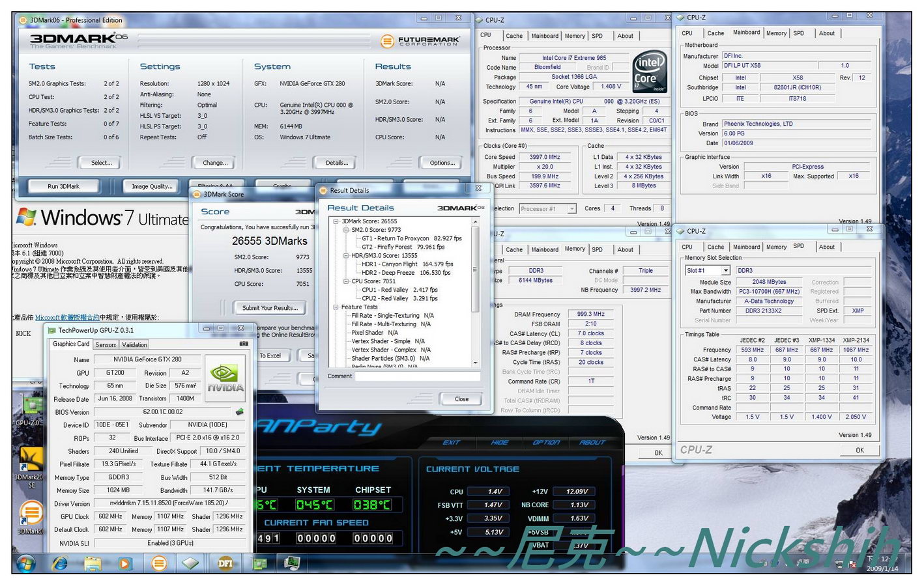Open the SPD tab in the top CPU-Z processor window

tap(597, 36)
